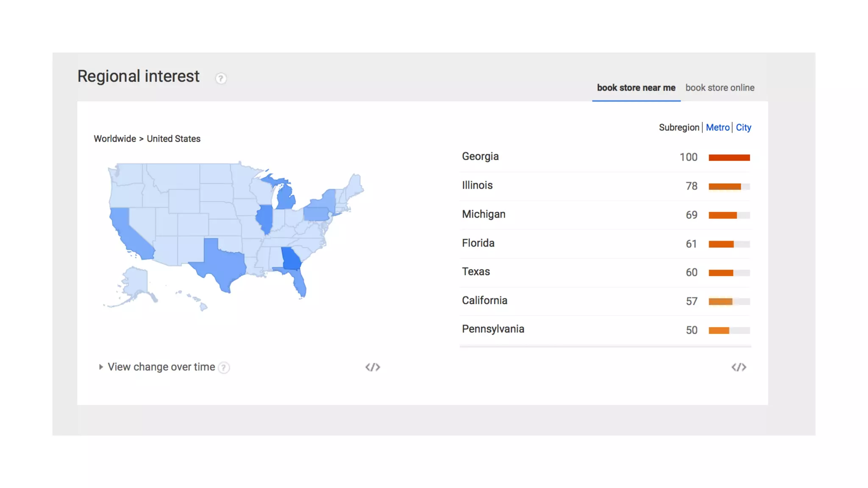The image size is (868, 488).
Task: Click Texas on the US map
Action: coord(223,263)
